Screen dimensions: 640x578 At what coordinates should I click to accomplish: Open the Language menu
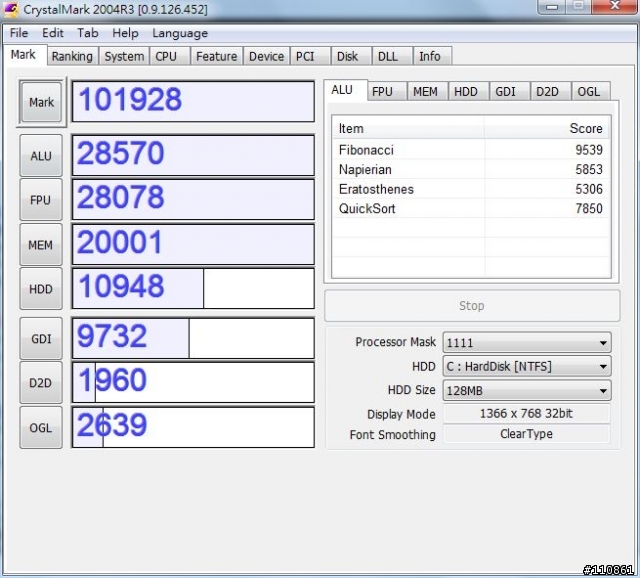(180, 33)
